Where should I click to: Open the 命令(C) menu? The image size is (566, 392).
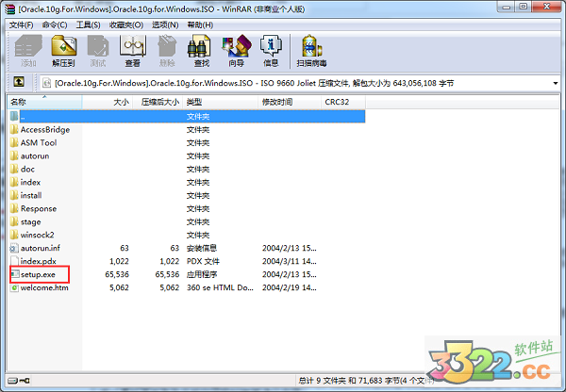tap(55, 24)
